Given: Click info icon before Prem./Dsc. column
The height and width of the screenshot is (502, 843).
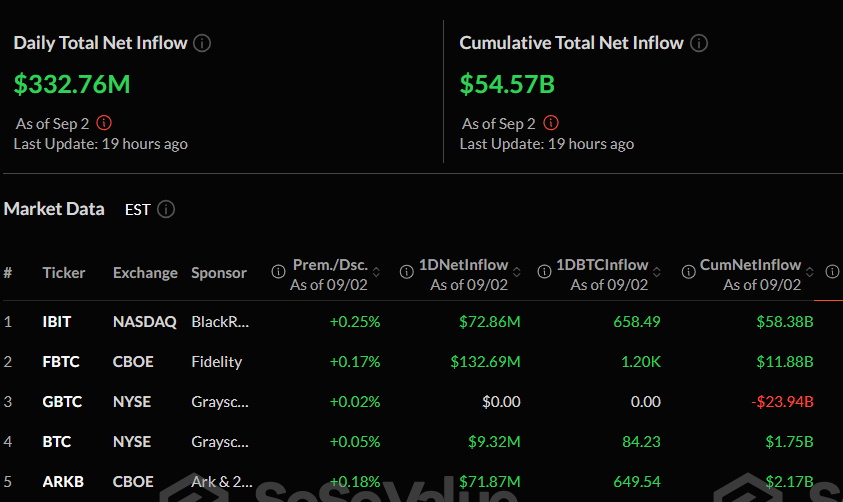Looking at the screenshot, I should coord(278,272).
